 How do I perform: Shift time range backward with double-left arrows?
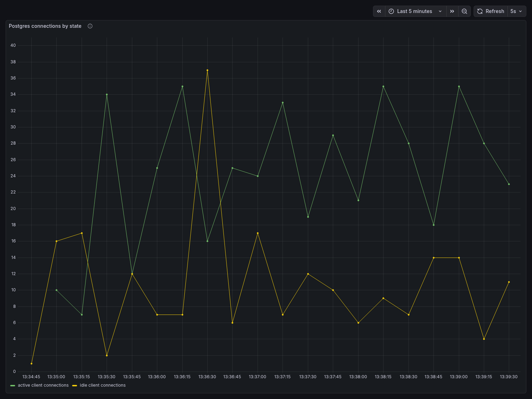pos(379,11)
